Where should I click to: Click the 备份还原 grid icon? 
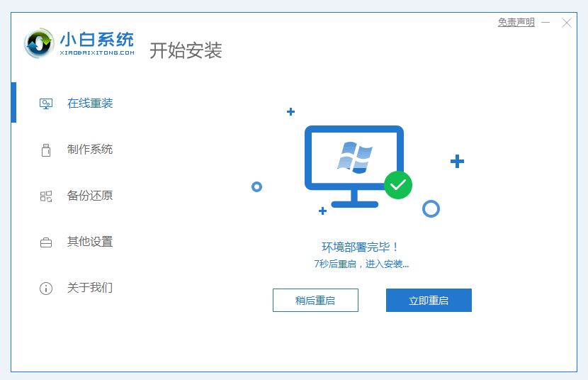point(46,196)
